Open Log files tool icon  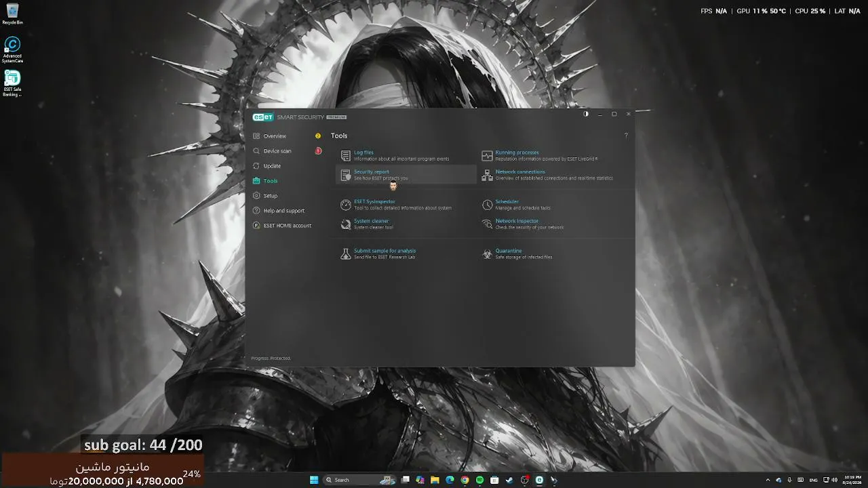coord(346,156)
